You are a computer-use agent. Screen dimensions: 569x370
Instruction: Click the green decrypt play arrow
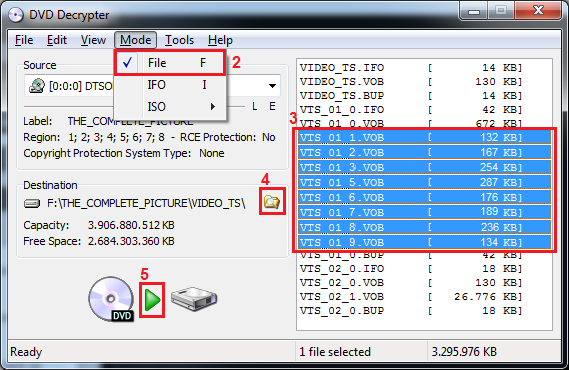(x=152, y=300)
